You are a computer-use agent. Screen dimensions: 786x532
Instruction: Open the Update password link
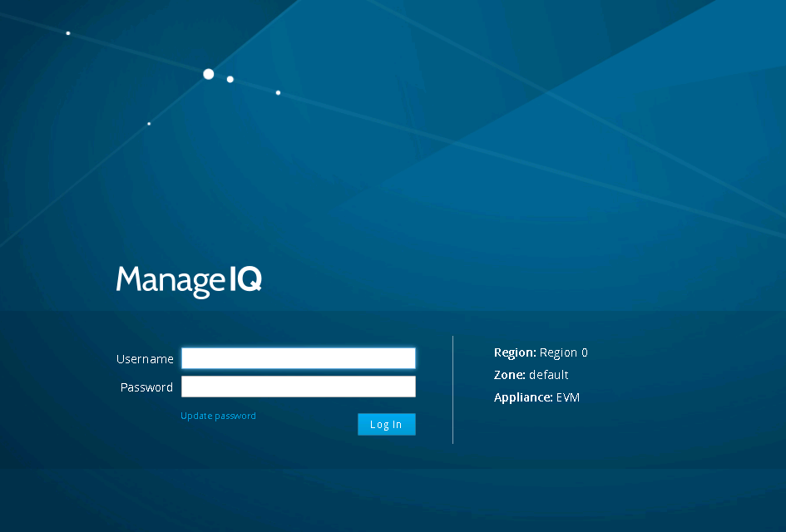point(218,416)
